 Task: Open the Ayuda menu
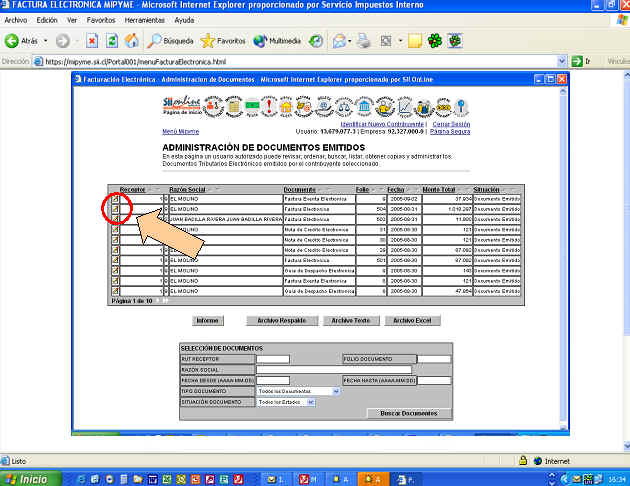[184, 20]
